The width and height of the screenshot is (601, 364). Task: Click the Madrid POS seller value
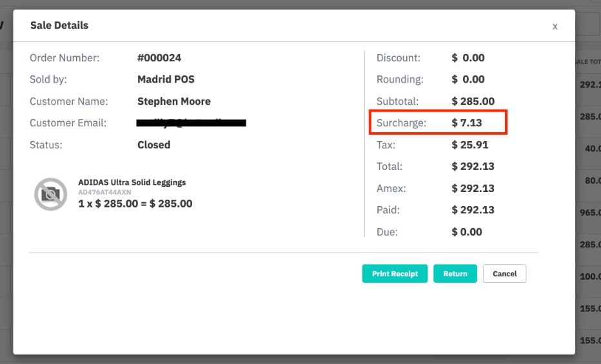pyautogui.click(x=166, y=79)
